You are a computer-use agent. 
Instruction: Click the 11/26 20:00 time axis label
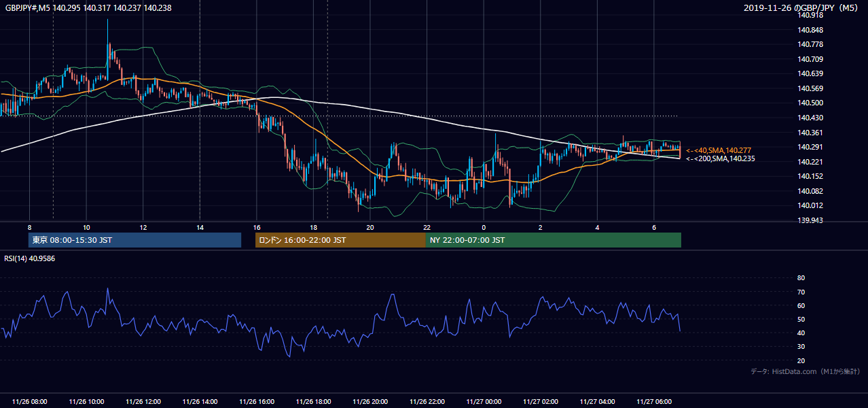tap(370, 402)
